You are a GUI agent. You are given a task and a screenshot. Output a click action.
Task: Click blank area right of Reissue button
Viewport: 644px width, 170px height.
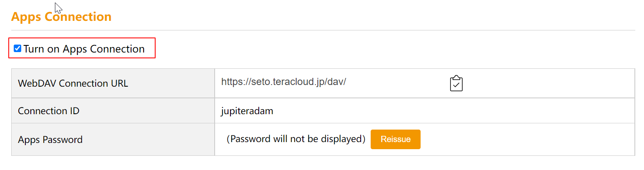528,140
